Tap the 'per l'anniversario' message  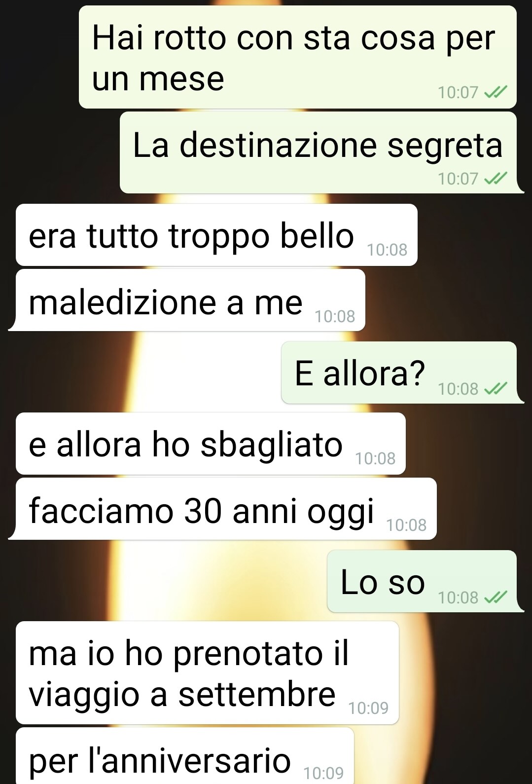pos(185,756)
